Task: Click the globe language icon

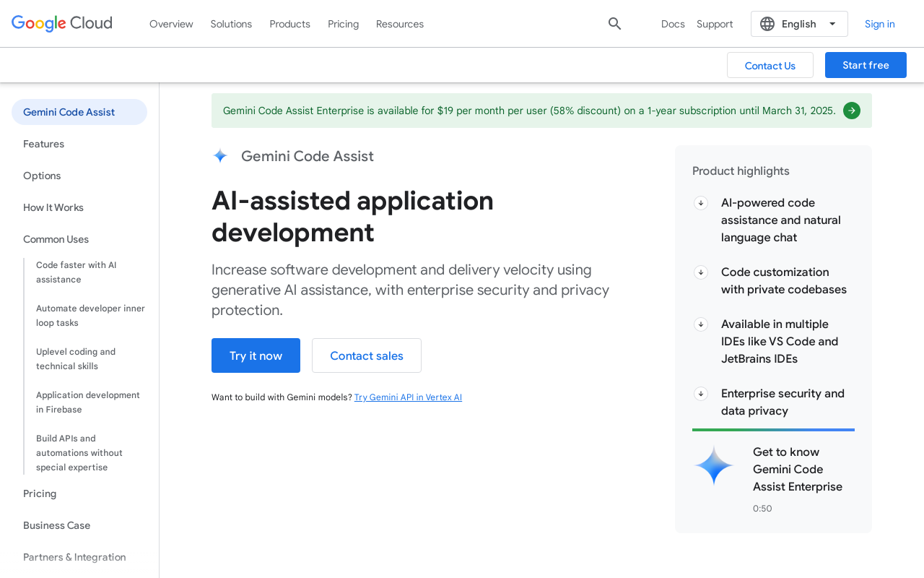Action: [767, 24]
